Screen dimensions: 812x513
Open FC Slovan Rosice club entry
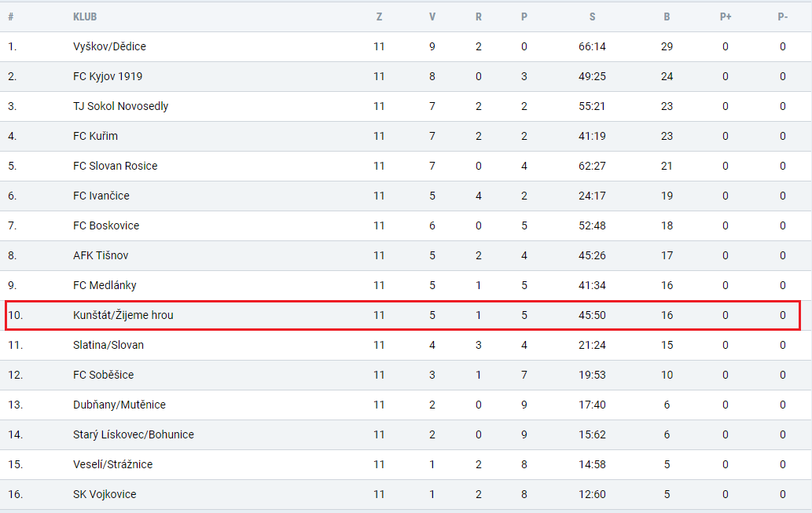coord(115,167)
